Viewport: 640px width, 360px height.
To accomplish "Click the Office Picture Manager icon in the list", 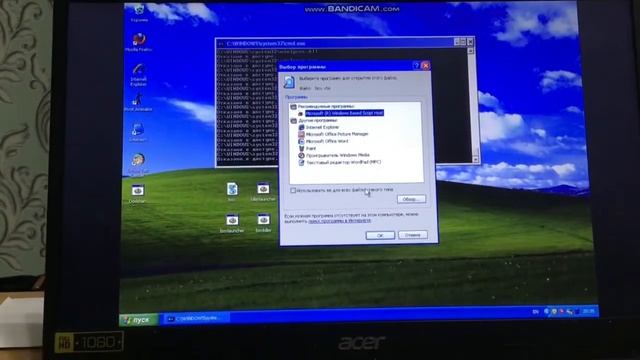I will 301,134.
